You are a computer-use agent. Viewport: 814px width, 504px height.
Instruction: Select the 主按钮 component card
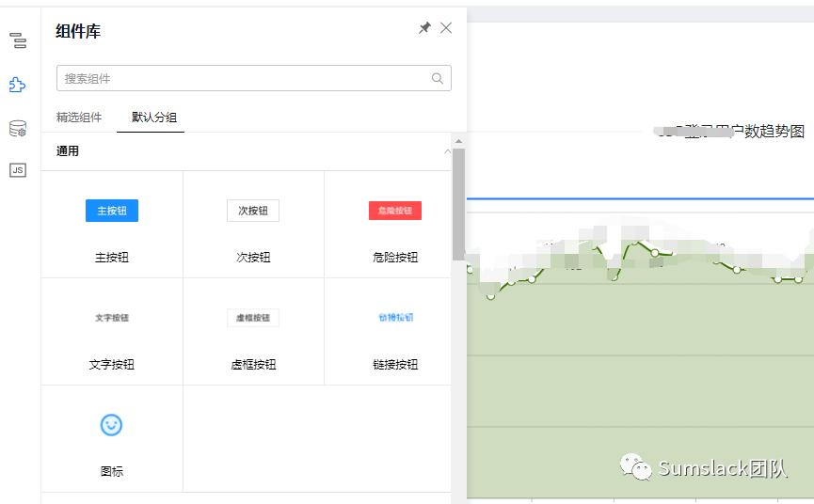tap(112, 225)
